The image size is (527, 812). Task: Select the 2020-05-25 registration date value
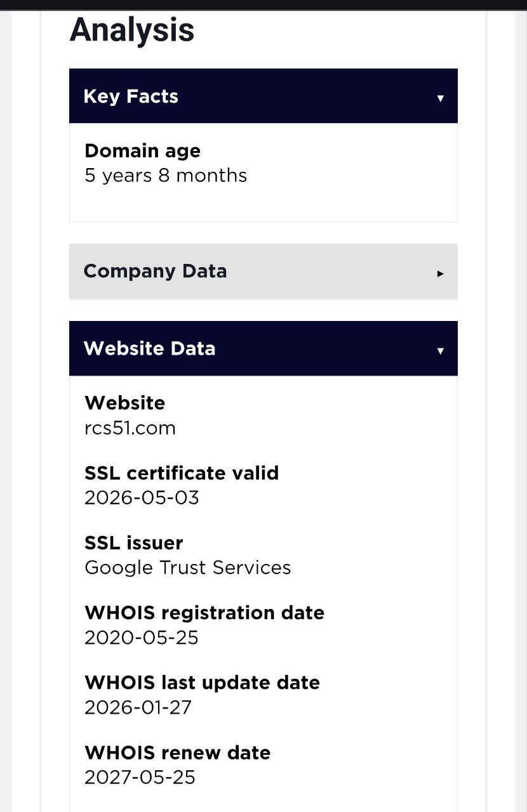click(x=142, y=638)
